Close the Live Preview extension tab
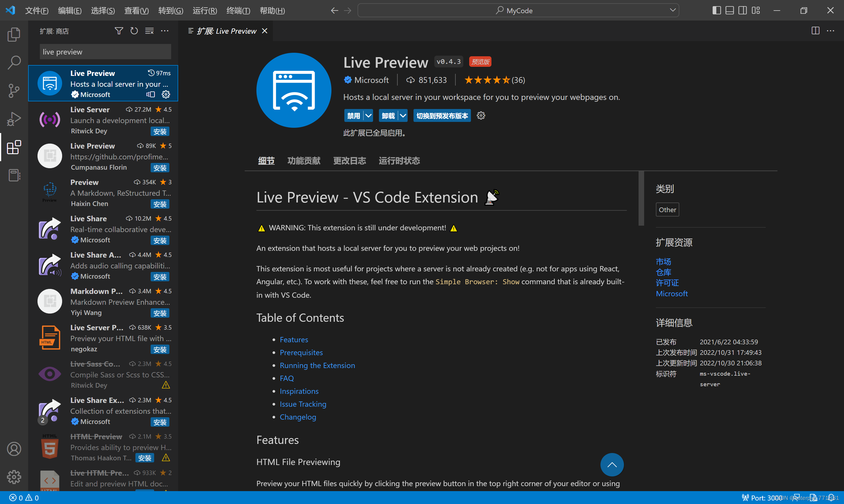 pyautogui.click(x=265, y=31)
